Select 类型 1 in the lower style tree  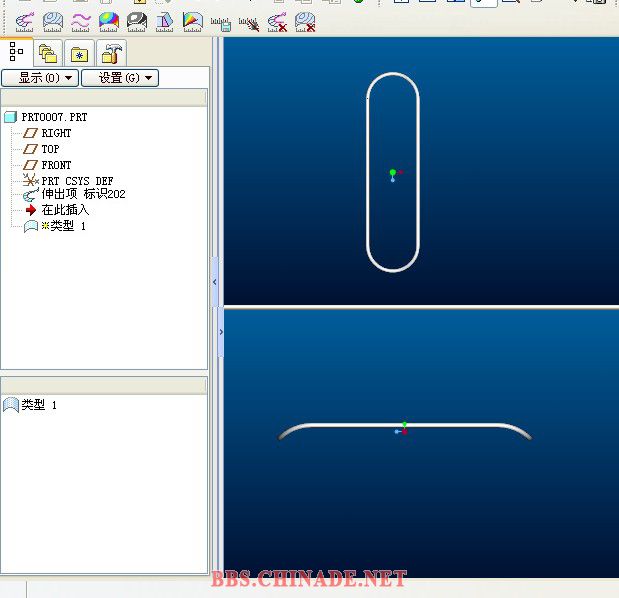coord(30,405)
